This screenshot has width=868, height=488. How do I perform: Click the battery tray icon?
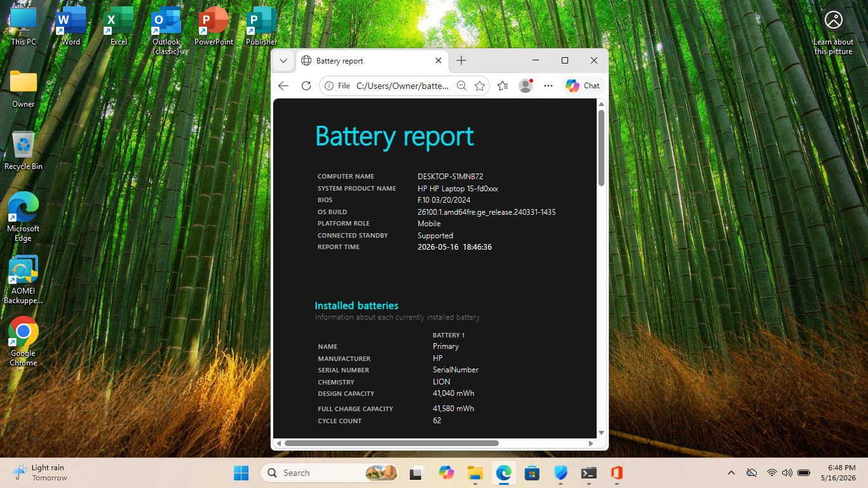(804, 473)
